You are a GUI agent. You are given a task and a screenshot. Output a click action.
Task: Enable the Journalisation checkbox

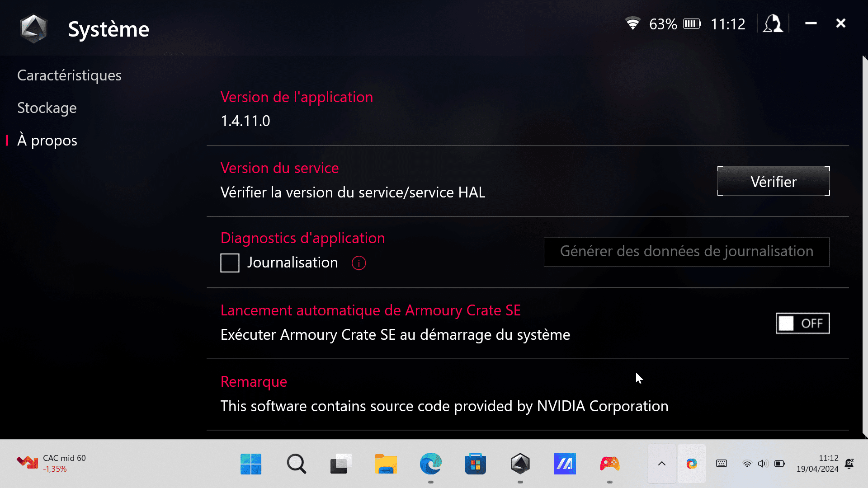(x=230, y=263)
